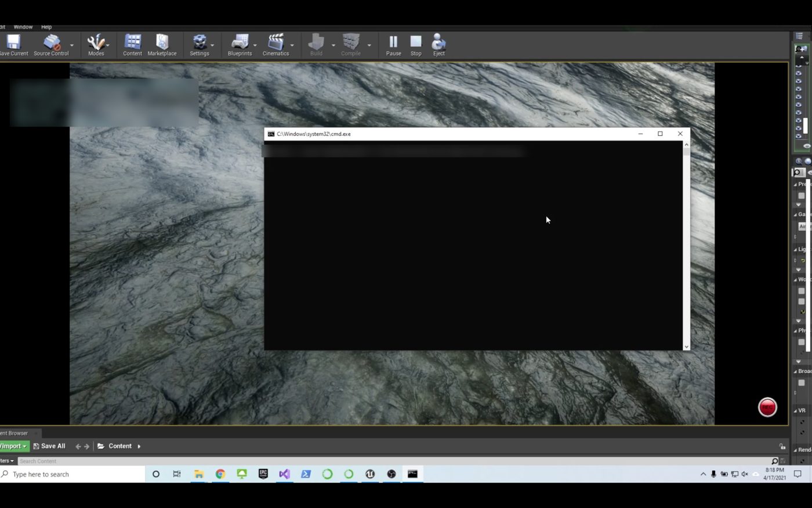Viewport: 812px width, 508px height.
Task: Expand the Source Control dropdown arrow
Action: [72, 45]
